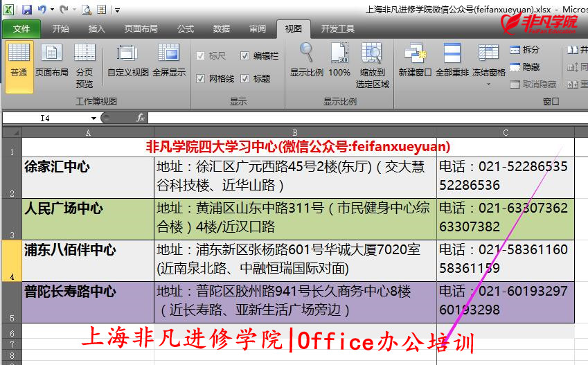Select the 普通 (Normal) workbook view

pos(19,66)
